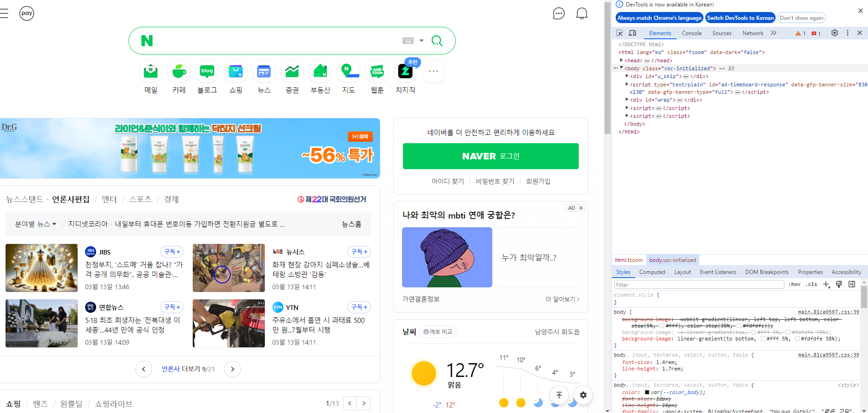The width and height of the screenshot is (868, 413).
Task: Click #fdfdfe color swatch in active linear-gradient
Action: (797, 339)
